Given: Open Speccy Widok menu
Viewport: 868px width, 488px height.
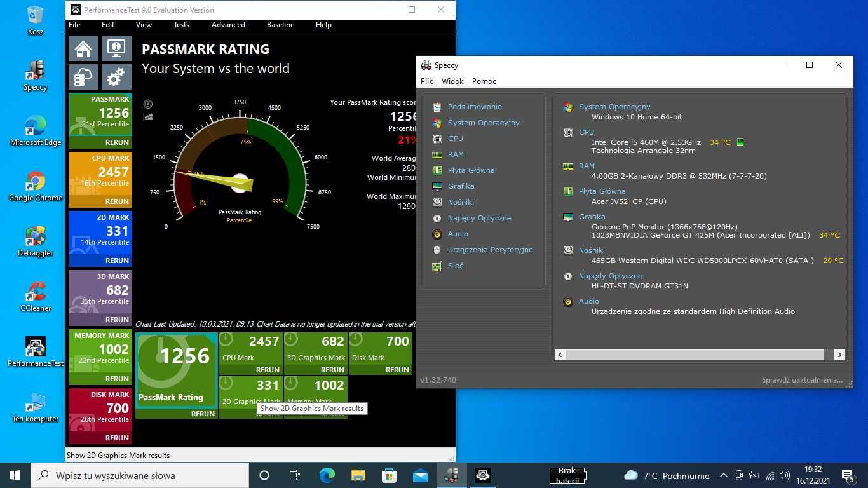Looking at the screenshot, I should click(x=452, y=81).
